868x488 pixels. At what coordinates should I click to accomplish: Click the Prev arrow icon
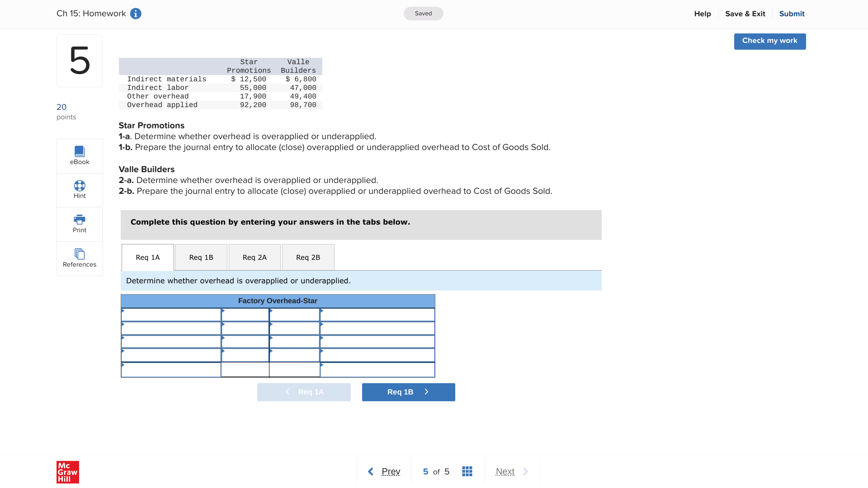coord(371,471)
